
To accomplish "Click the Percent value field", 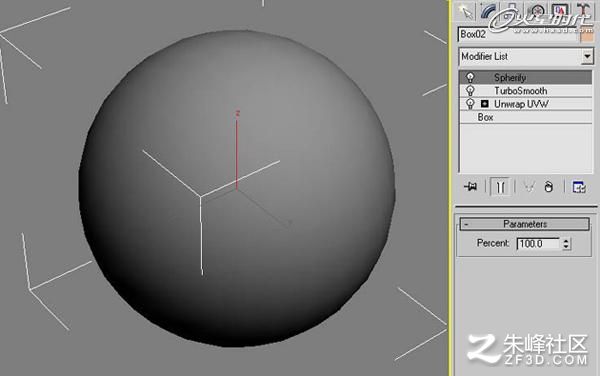I will coord(538,244).
